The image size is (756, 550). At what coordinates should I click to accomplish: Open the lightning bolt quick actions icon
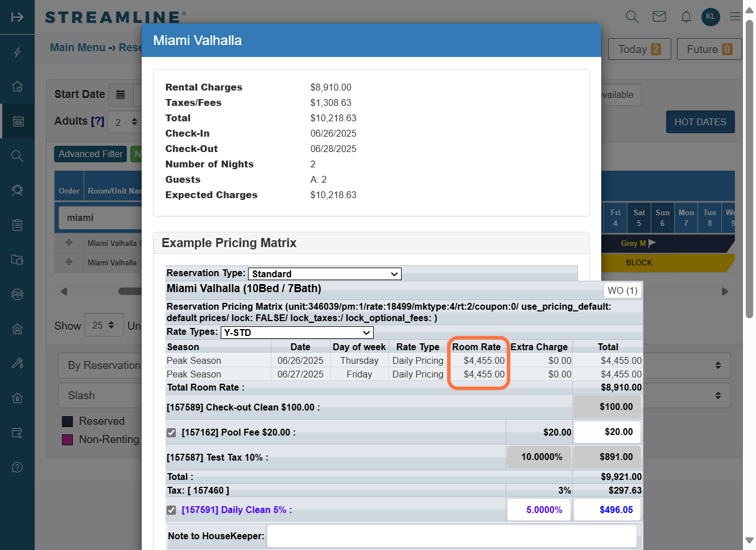click(17, 52)
